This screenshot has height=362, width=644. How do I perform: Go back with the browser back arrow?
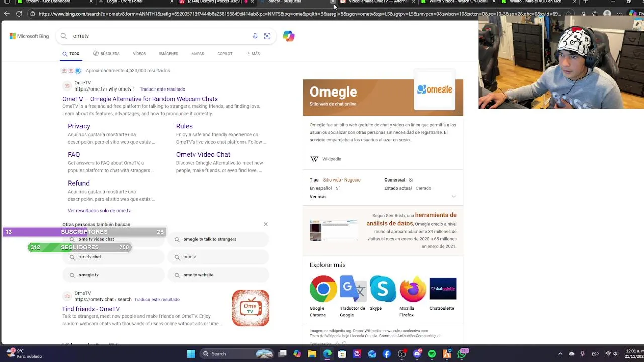point(7,14)
